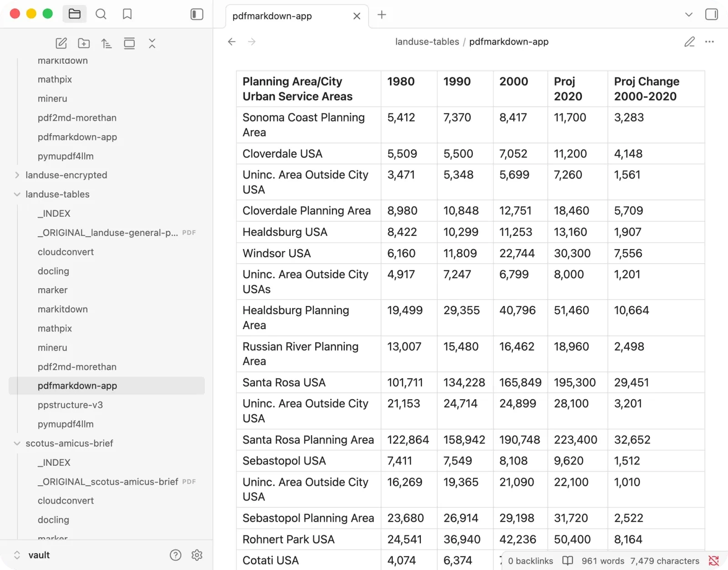Image resolution: width=728 pixels, height=570 pixels.
Task: Click the pdfmarkdown-app breadcrumb title
Action: [x=509, y=42]
